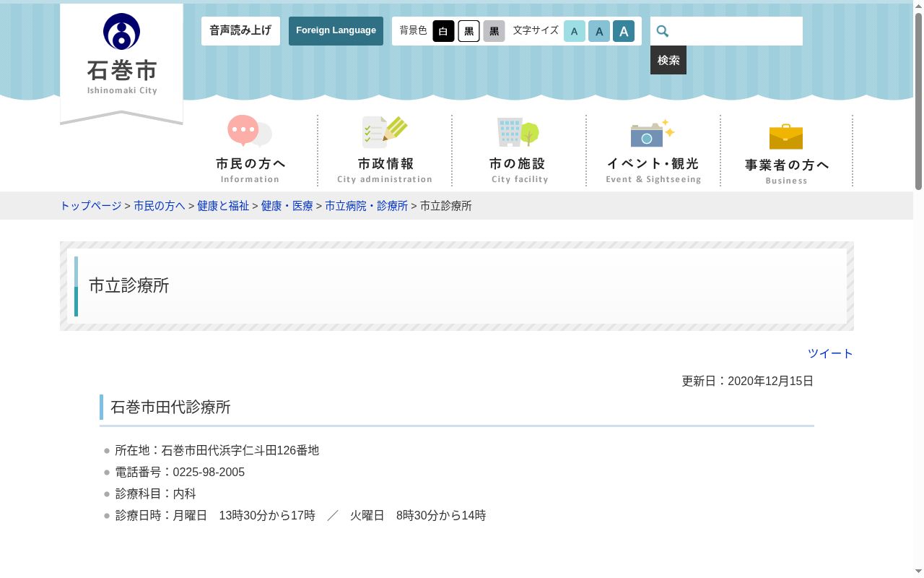Go to 健康・医療 breadcrumb link
The width and height of the screenshot is (924, 578).
287,206
